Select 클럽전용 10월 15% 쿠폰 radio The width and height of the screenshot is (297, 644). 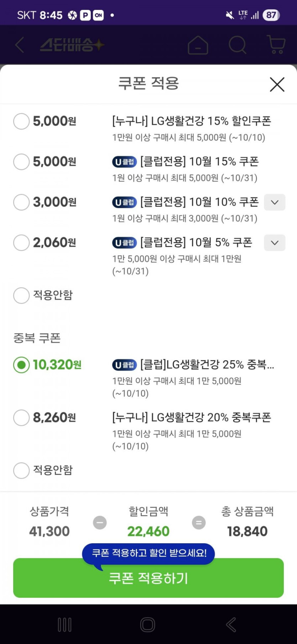click(x=21, y=162)
